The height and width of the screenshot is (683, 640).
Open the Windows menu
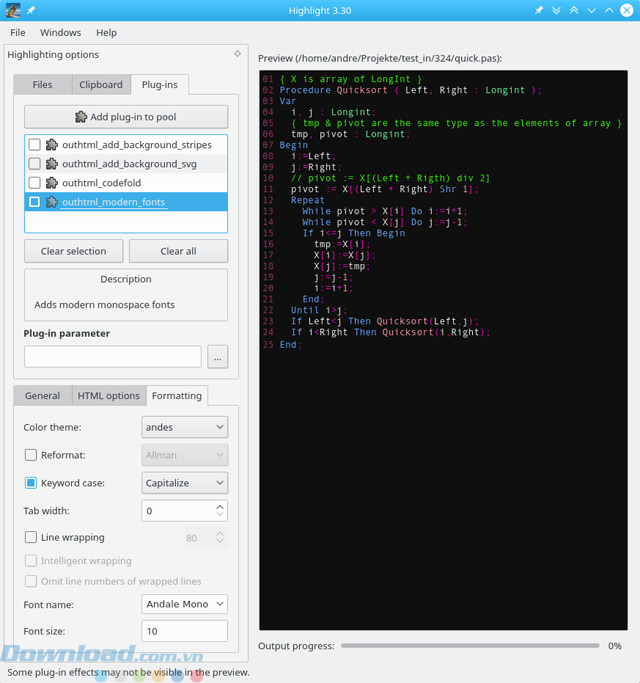(61, 33)
